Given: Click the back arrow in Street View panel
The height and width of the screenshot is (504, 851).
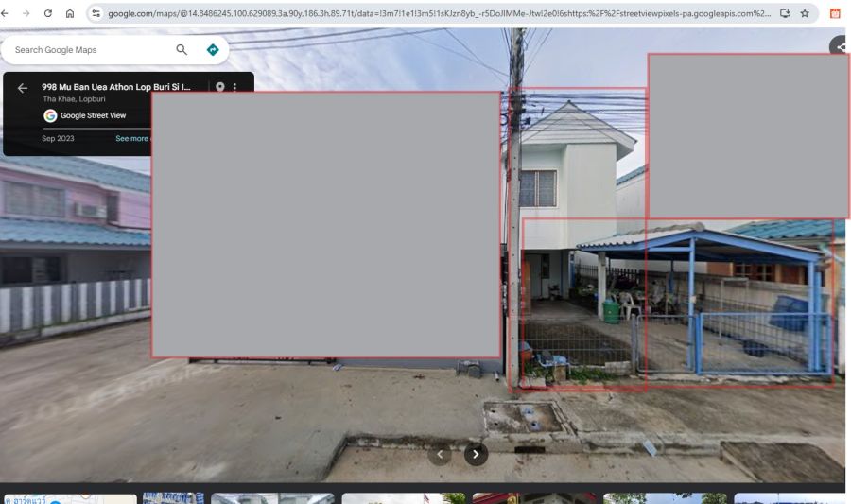Looking at the screenshot, I should (x=23, y=88).
